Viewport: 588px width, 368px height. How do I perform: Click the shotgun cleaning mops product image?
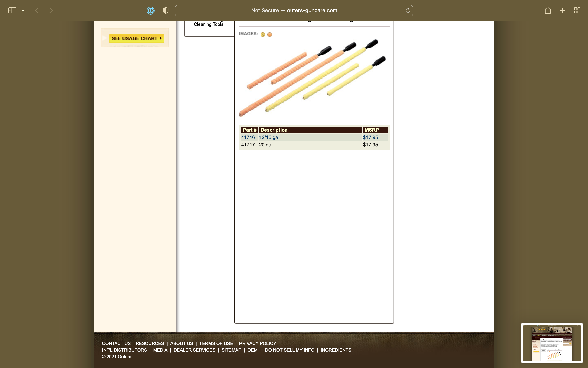312,78
